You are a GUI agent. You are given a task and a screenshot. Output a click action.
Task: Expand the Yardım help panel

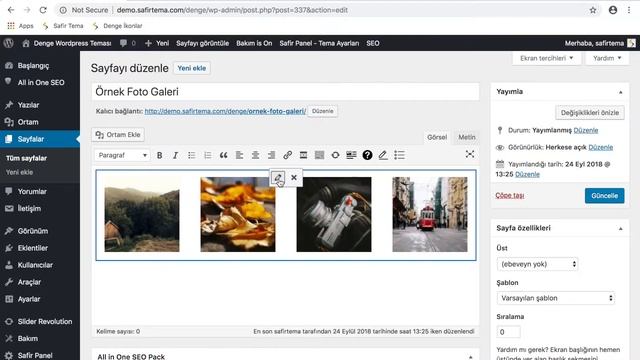click(x=607, y=58)
